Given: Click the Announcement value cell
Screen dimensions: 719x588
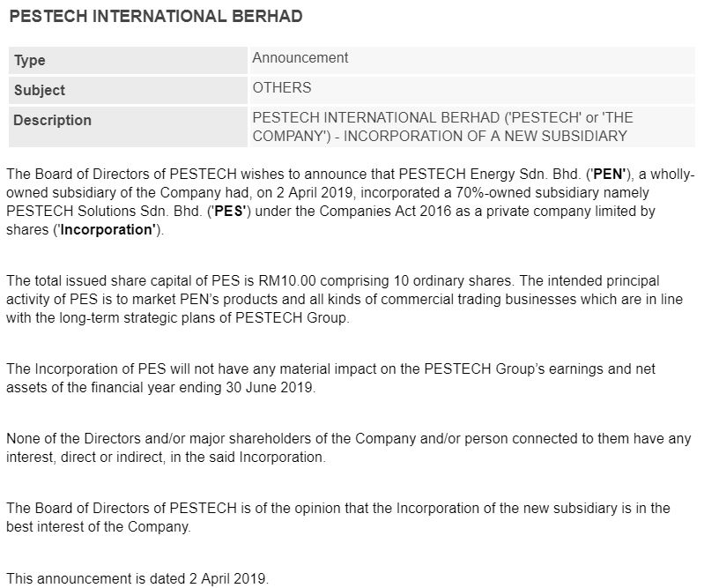Looking at the screenshot, I should pos(471,60).
